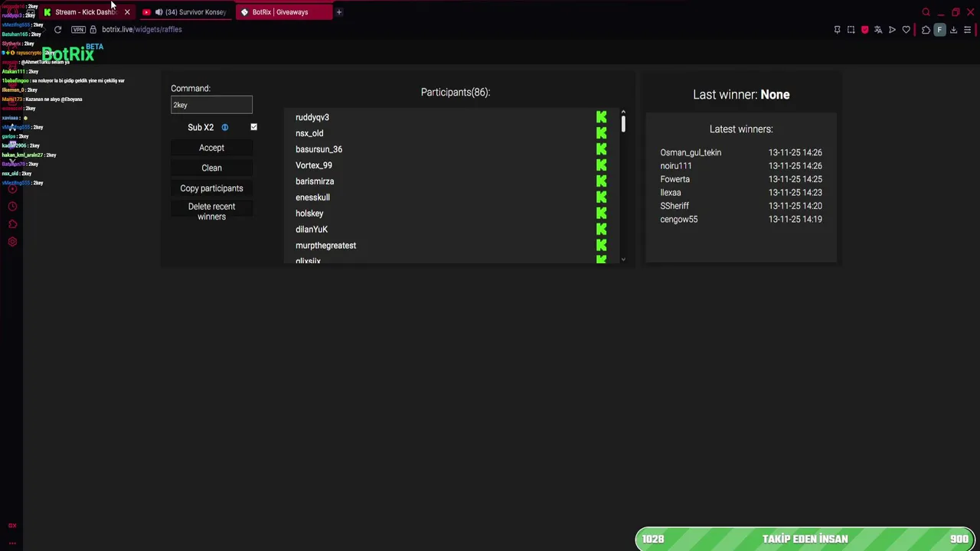Click the tab search magnifier icon
This screenshot has width=980, height=551.
point(926,12)
